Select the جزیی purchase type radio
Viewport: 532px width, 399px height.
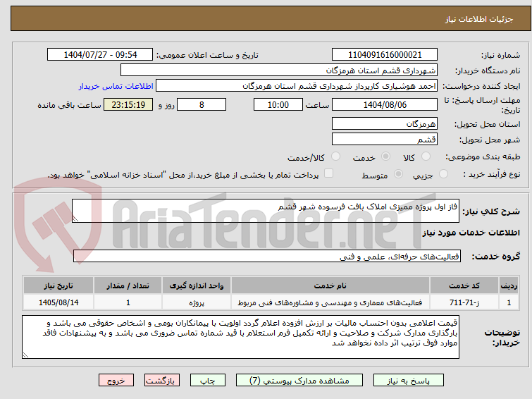point(443,174)
